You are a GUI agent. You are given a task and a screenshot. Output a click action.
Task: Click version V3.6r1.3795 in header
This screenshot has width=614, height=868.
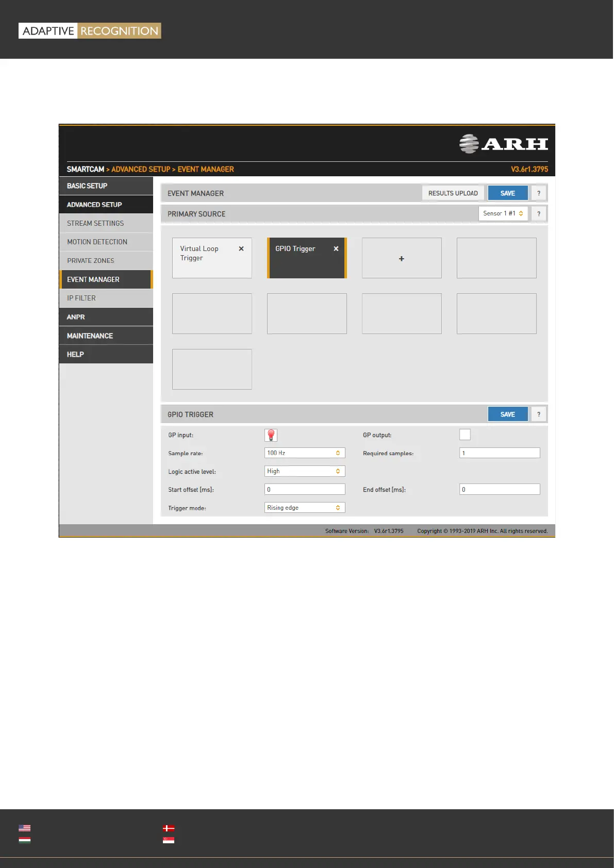click(529, 169)
